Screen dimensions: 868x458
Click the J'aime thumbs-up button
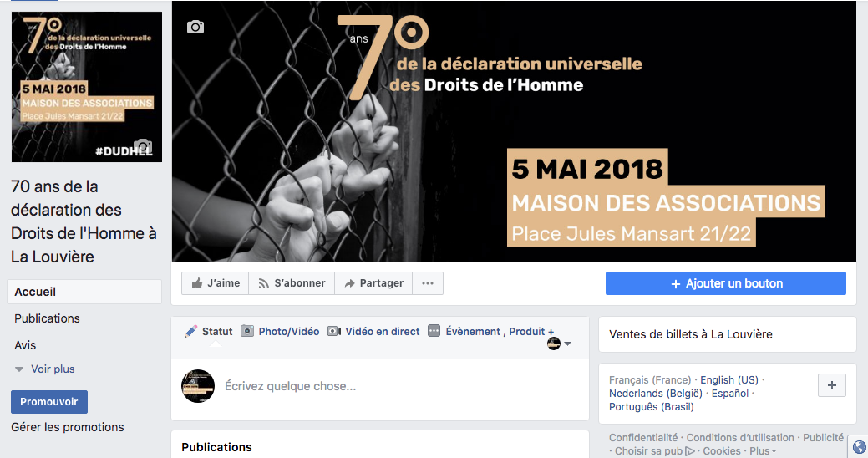point(216,283)
